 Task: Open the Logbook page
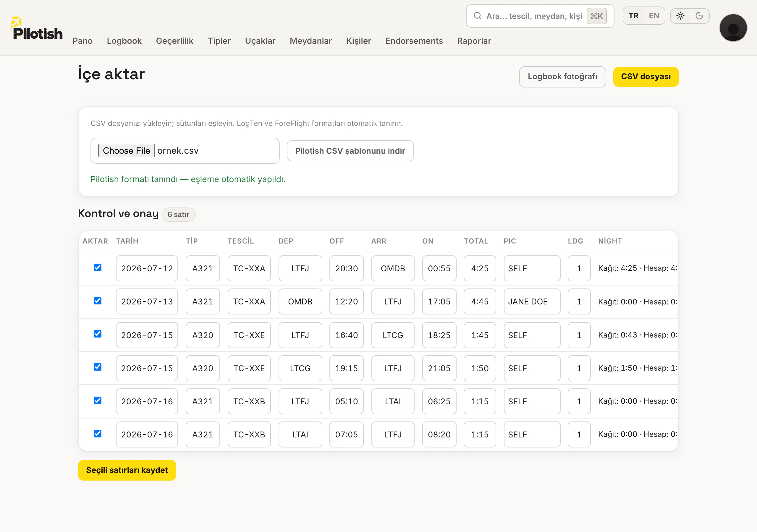click(x=124, y=41)
